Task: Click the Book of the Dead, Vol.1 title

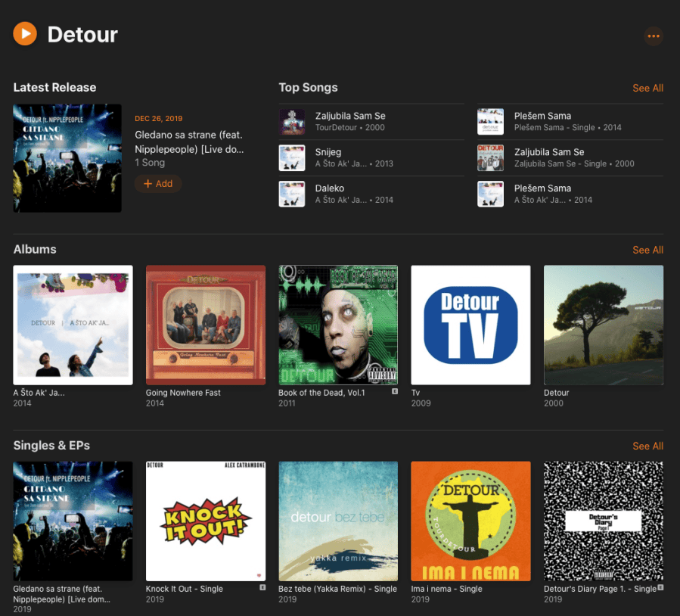Action: [321, 393]
